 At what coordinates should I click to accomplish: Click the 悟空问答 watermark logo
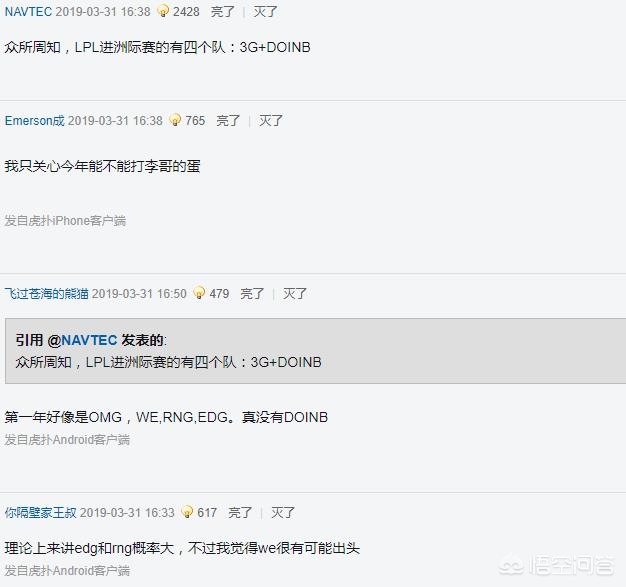557,565
